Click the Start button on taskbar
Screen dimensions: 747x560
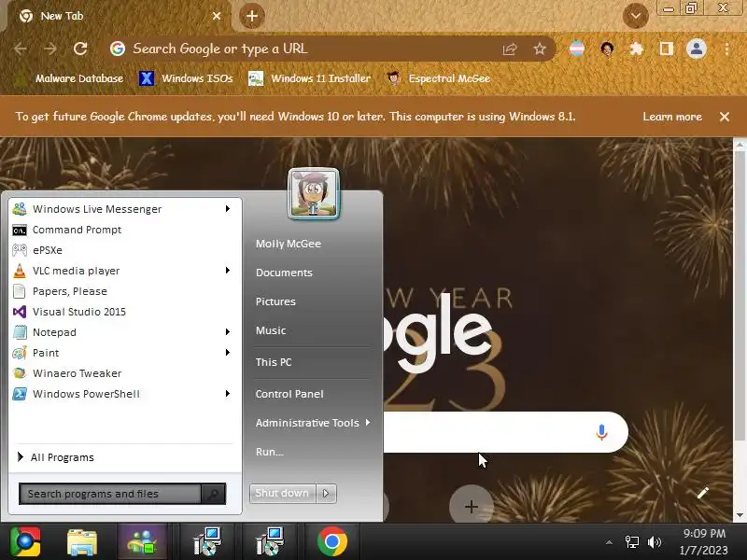[25, 541]
